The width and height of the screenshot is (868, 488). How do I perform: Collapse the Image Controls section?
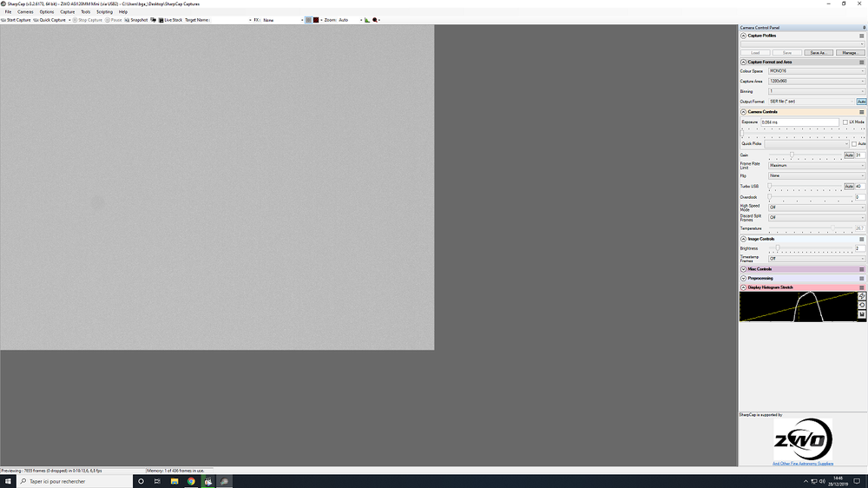click(x=744, y=239)
